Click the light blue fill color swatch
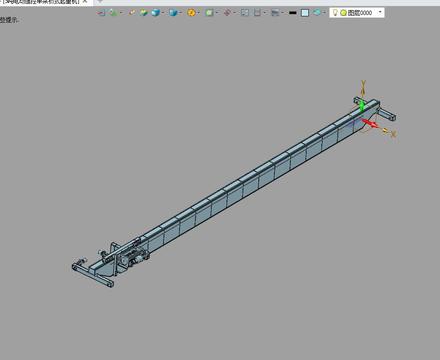This screenshot has width=440, height=360. coord(305,13)
